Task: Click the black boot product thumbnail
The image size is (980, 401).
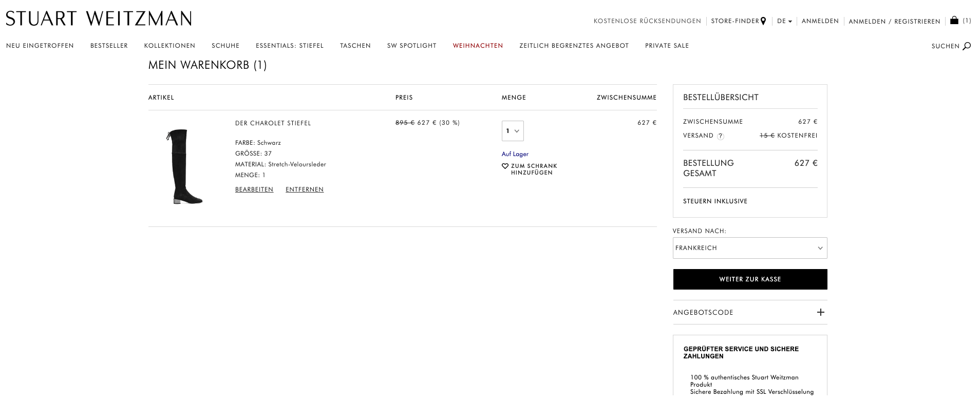Action: [x=184, y=167]
